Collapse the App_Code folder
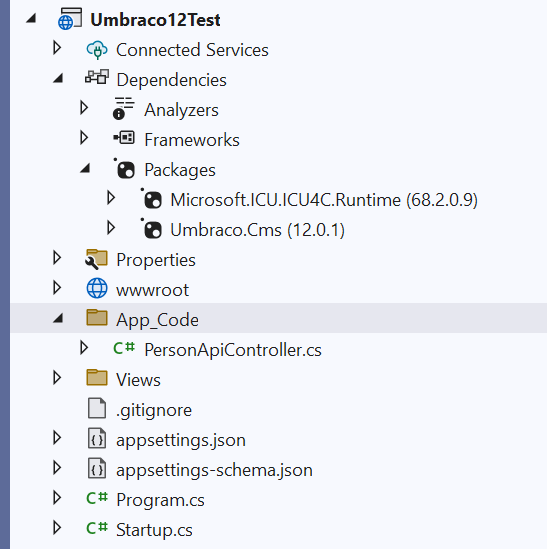 click(x=58, y=318)
